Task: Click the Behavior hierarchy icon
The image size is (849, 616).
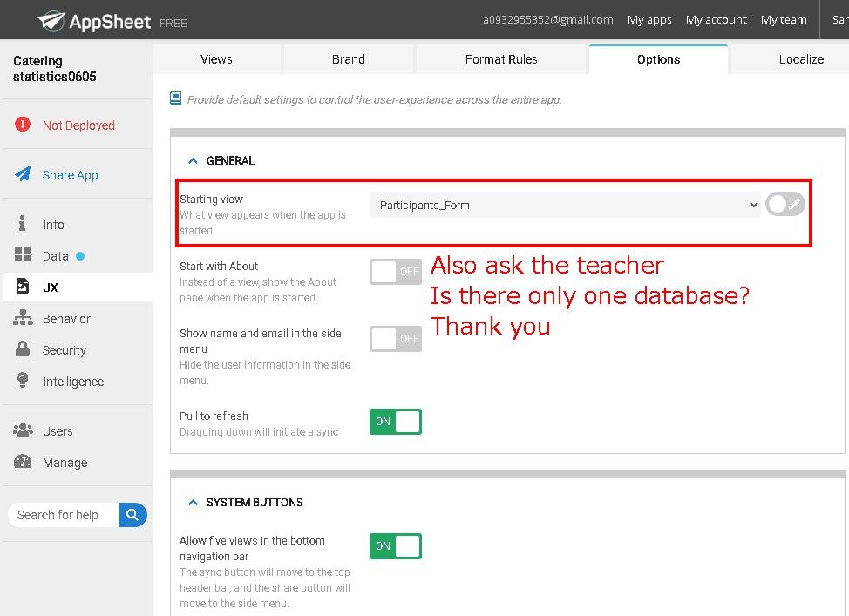Action: 23,318
